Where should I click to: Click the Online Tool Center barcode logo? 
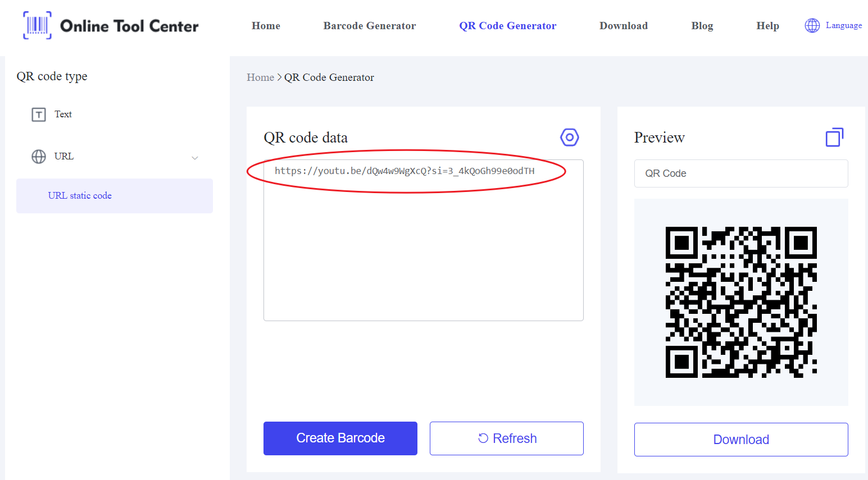tap(37, 25)
